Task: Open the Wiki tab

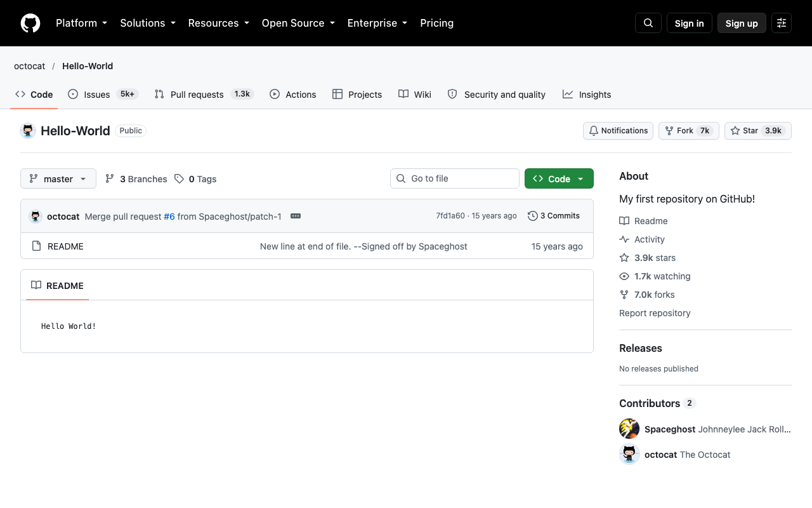Action: pos(415,94)
